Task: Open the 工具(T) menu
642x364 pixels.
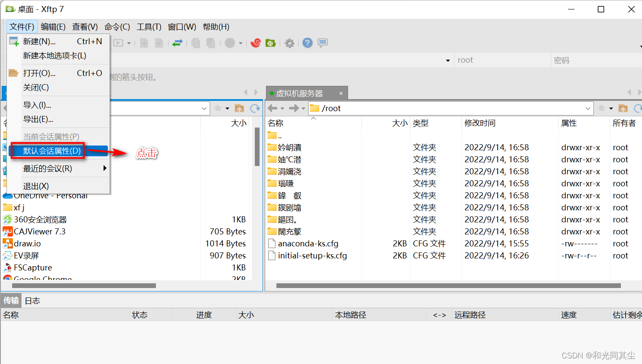Action: pyautogui.click(x=149, y=27)
